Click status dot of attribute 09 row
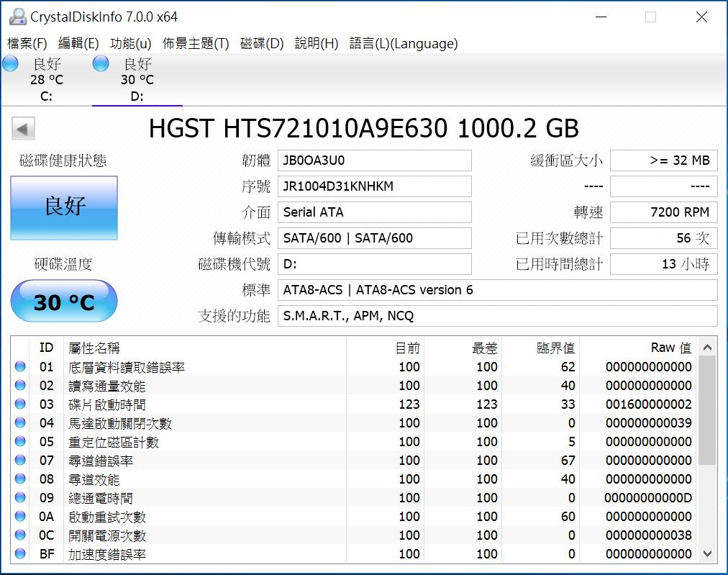Screen dimensions: 728x575 point(20,497)
